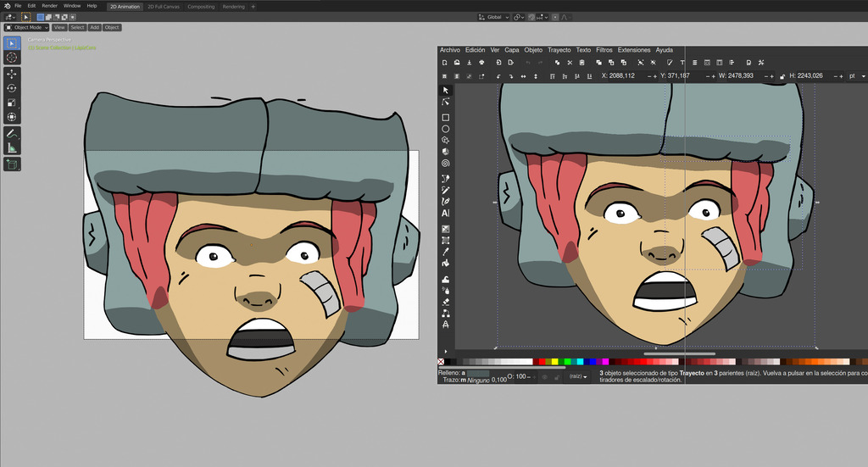868x467 pixels.
Task: Pick the cyan swatch in Inkscape palette
Action: coord(580,362)
